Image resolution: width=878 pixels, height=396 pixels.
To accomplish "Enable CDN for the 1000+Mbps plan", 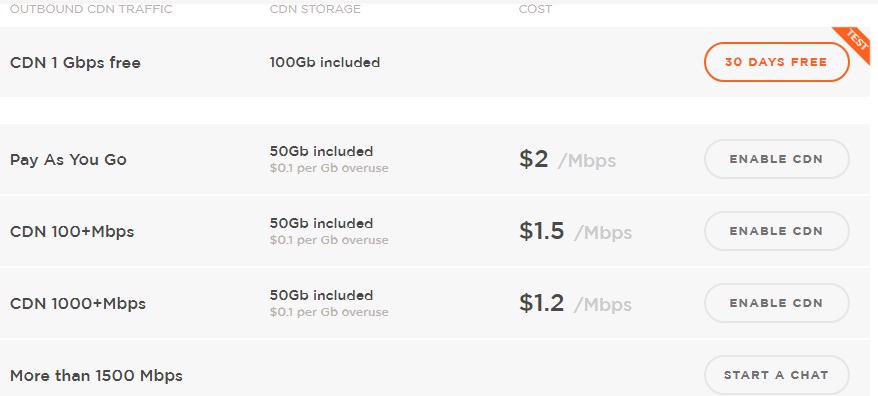I will [776, 303].
